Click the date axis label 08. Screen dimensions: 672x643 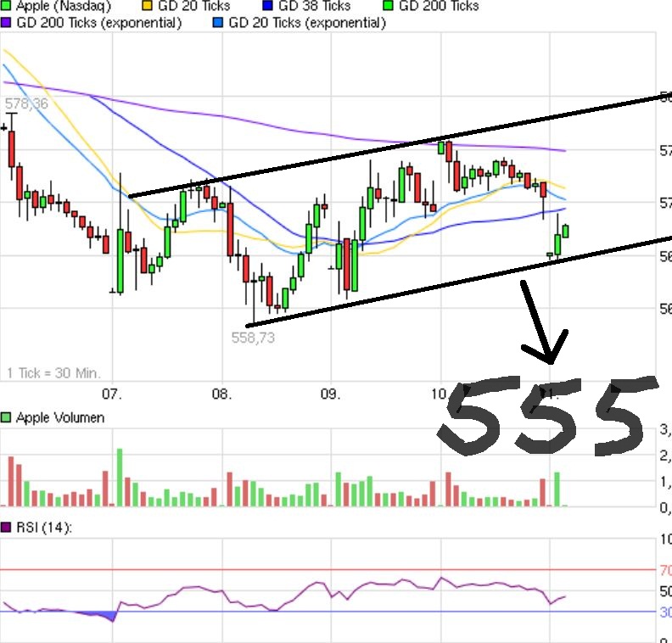click(x=221, y=394)
